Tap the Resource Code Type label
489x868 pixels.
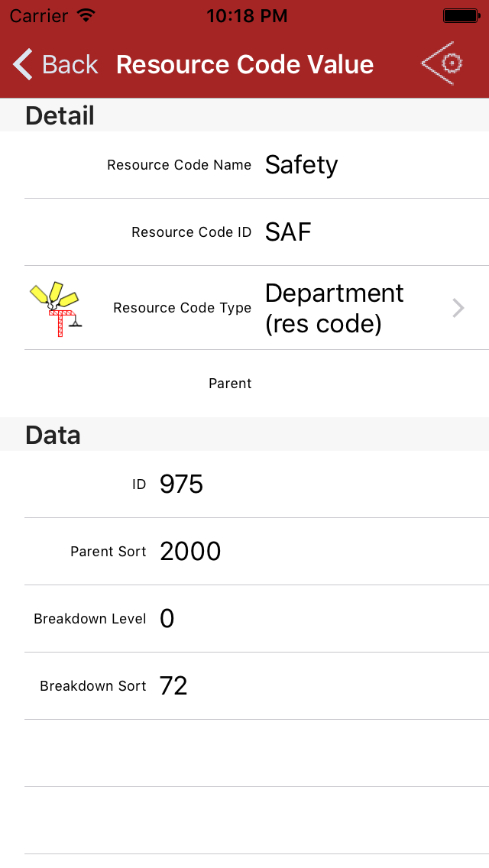(182, 308)
